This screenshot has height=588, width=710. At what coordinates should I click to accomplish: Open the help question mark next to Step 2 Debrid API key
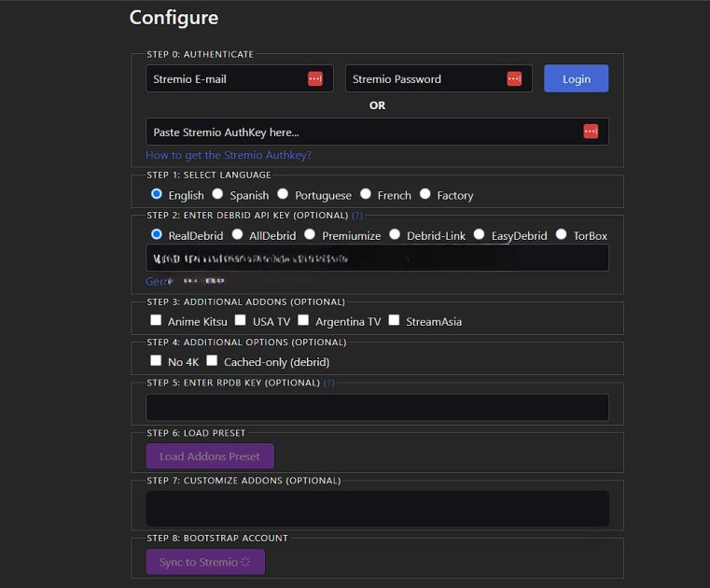(x=356, y=216)
